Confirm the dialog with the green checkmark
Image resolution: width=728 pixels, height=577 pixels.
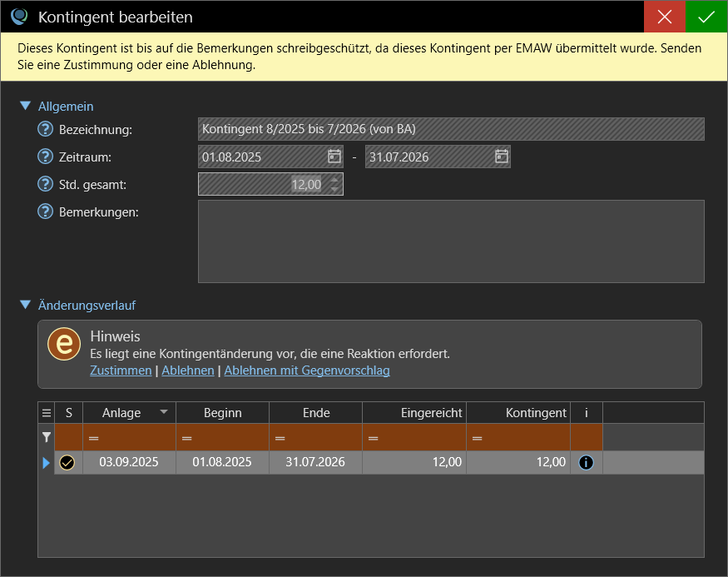706,17
